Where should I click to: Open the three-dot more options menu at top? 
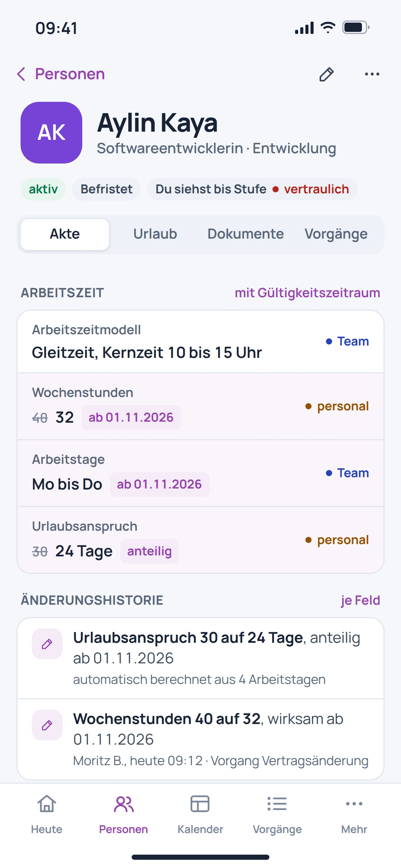click(x=372, y=74)
